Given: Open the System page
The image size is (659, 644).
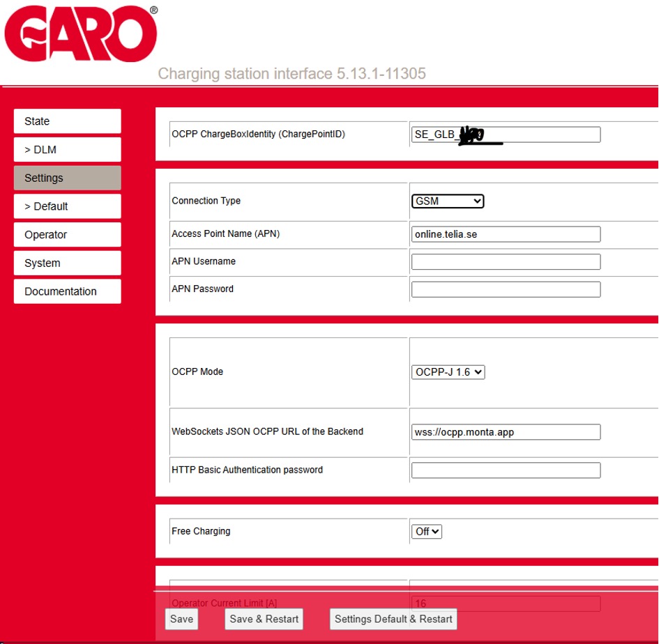Looking at the screenshot, I should [x=67, y=263].
